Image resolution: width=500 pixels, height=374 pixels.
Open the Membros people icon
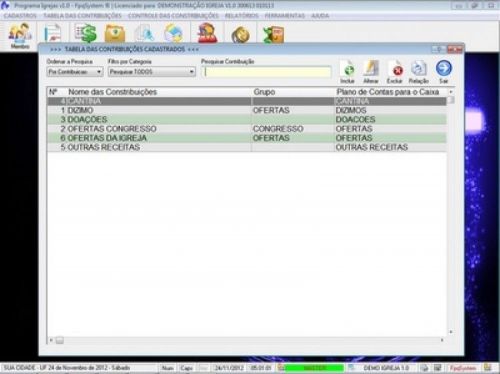[x=20, y=35]
